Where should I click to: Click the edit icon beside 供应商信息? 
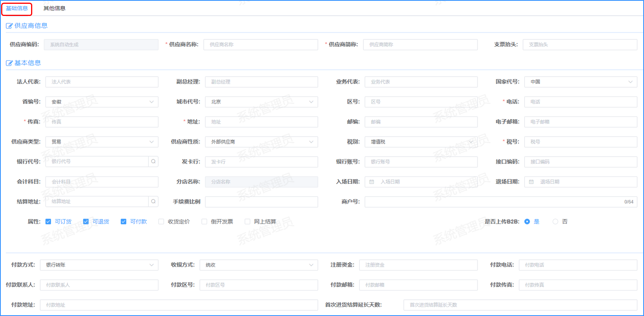[9, 26]
